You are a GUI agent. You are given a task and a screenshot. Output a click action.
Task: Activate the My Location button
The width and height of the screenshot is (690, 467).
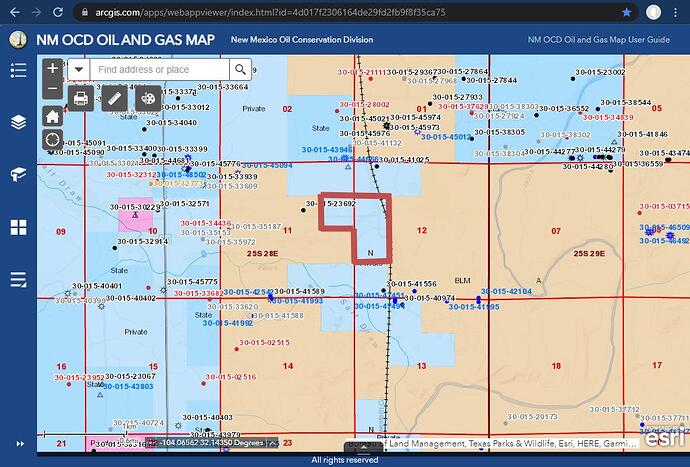[x=53, y=141]
